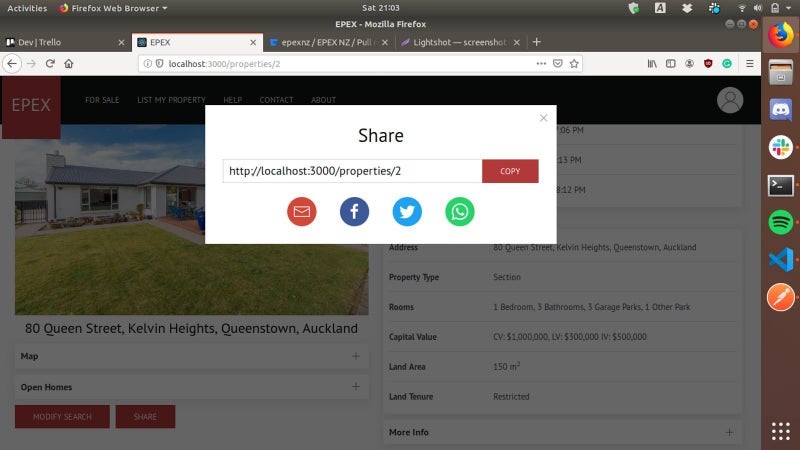The width and height of the screenshot is (800, 450).
Task: Open FOR SALE menu
Action: pos(102,100)
